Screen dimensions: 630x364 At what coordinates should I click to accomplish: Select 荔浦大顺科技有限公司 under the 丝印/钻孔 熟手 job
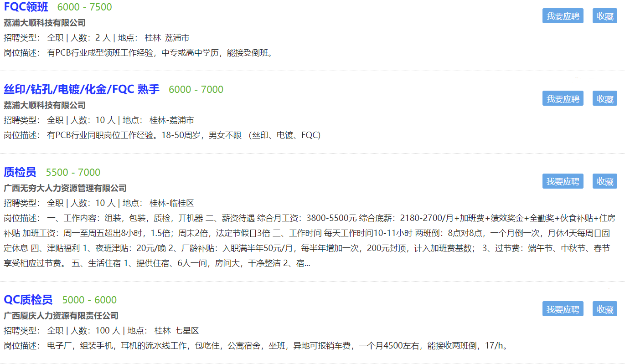tap(45, 105)
